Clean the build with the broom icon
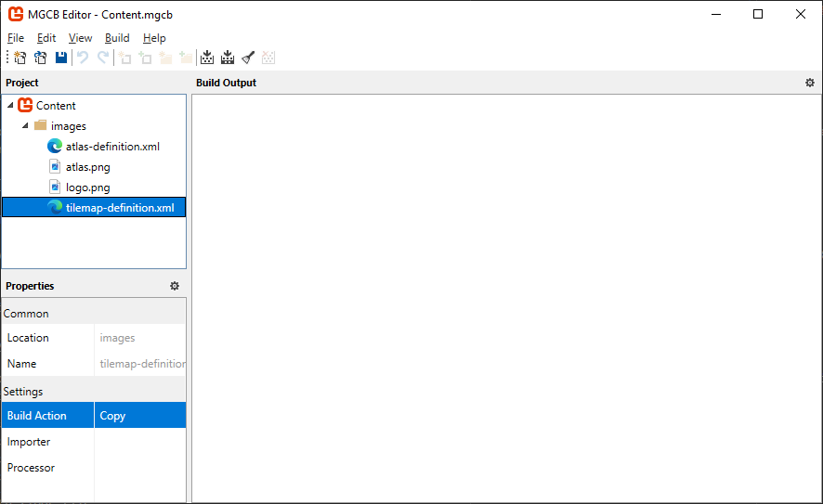823x504 pixels. [248, 58]
